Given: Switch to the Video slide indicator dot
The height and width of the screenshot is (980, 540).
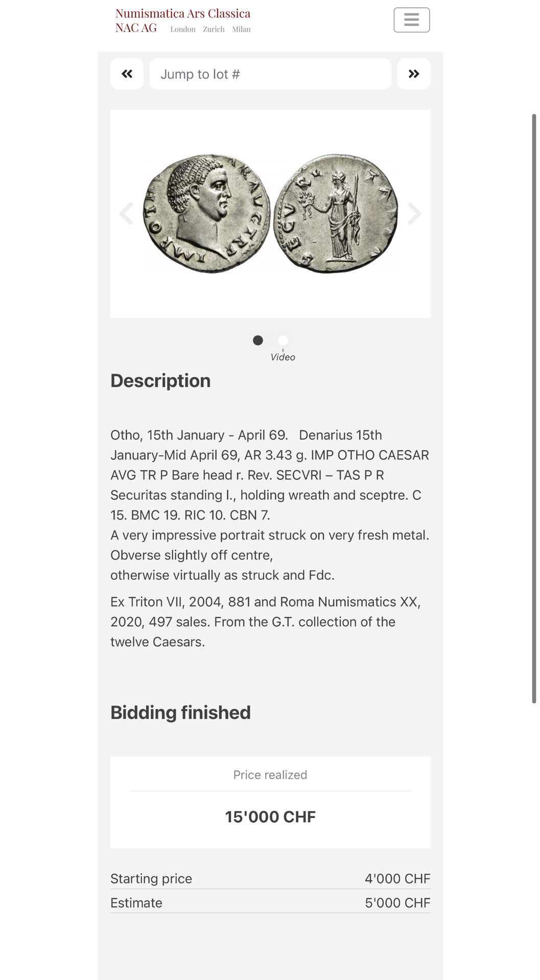Looking at the screenshot, I should point(283,340).
